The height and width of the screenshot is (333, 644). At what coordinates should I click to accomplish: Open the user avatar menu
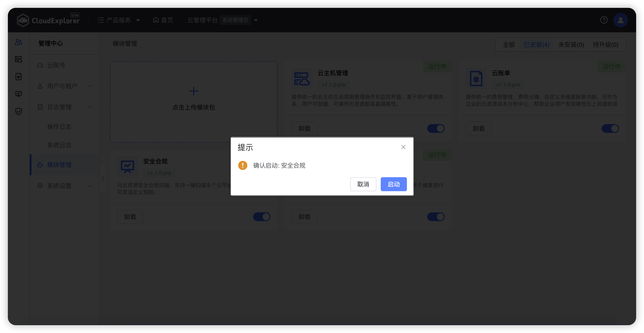click(x=620, y=20)
